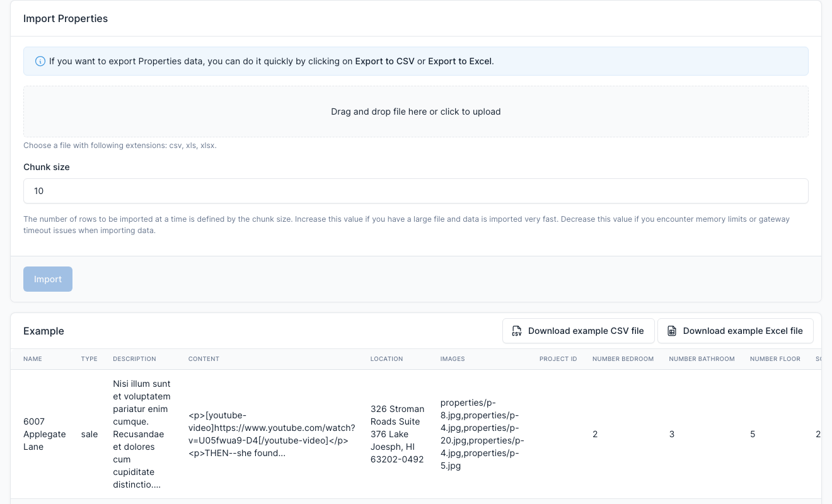Screen dimensions: 832x504
Task: Open the Export to CSV link
Action: tap(384, 61)
